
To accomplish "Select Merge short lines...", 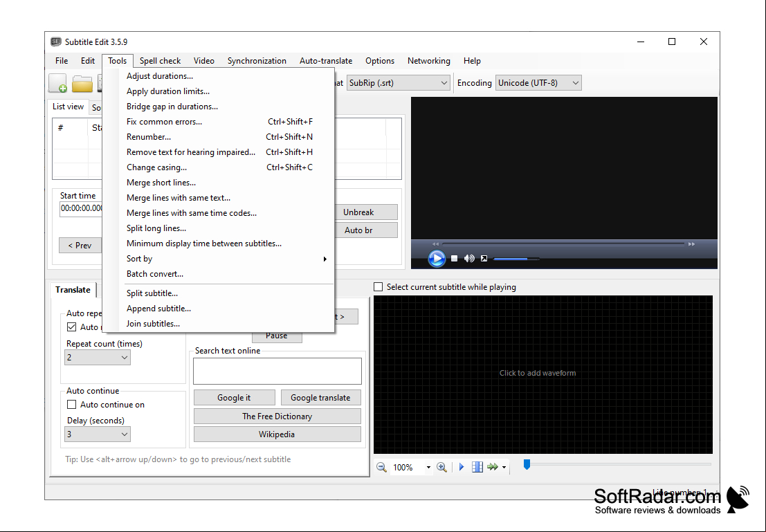I will pyautogui.click(x=226, y=183).
